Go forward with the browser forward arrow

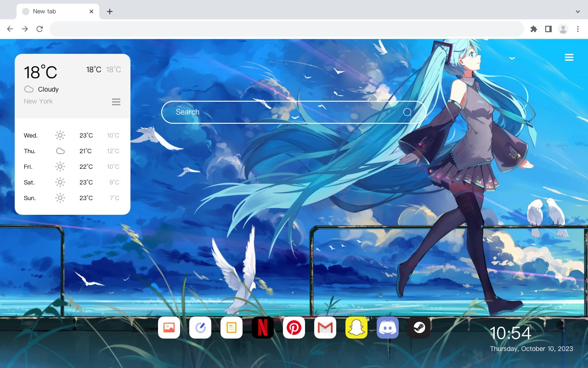pos(25,29)
